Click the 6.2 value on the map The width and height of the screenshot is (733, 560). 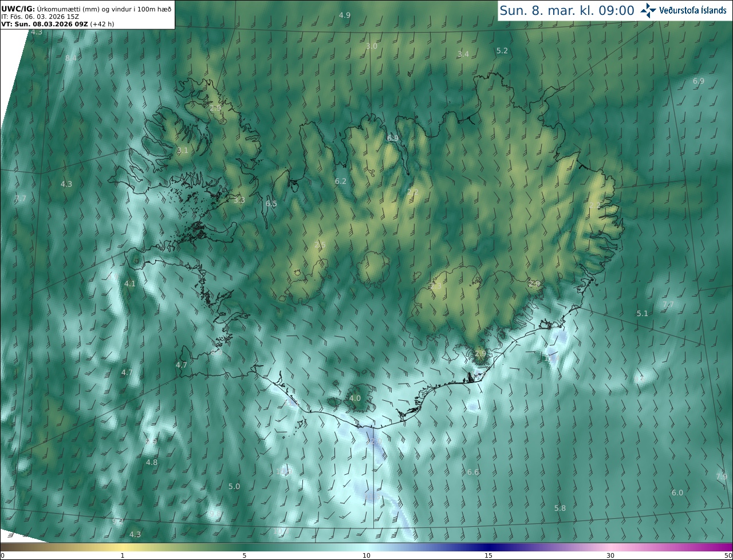click(341, 181)
